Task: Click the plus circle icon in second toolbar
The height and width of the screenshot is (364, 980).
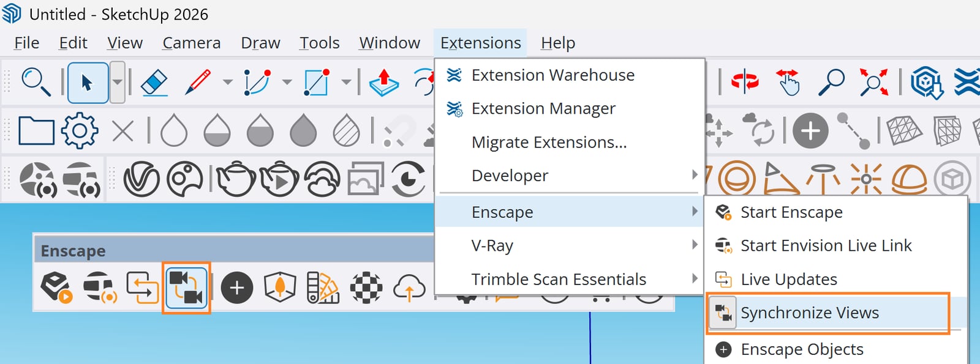Action: 810,131
